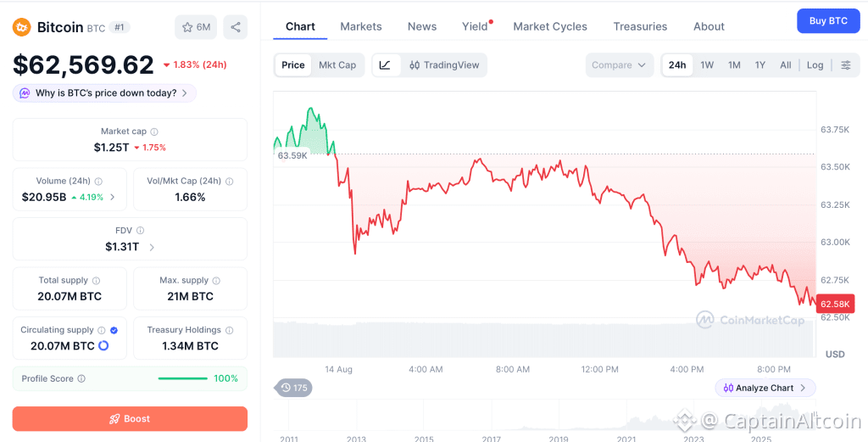868x442 pixels.
Task: Expand the FDV chevron arrow
Action: tap(152, 247)
